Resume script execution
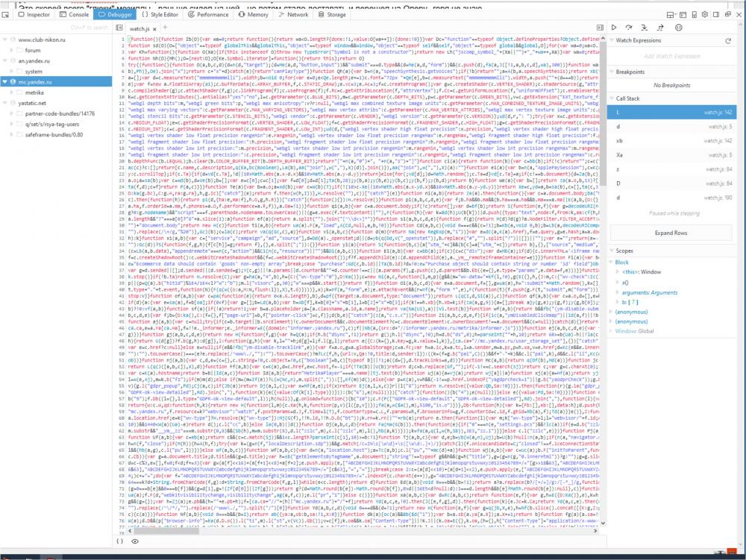The width and height of the screenshot is (746, 560). (614, 28)
